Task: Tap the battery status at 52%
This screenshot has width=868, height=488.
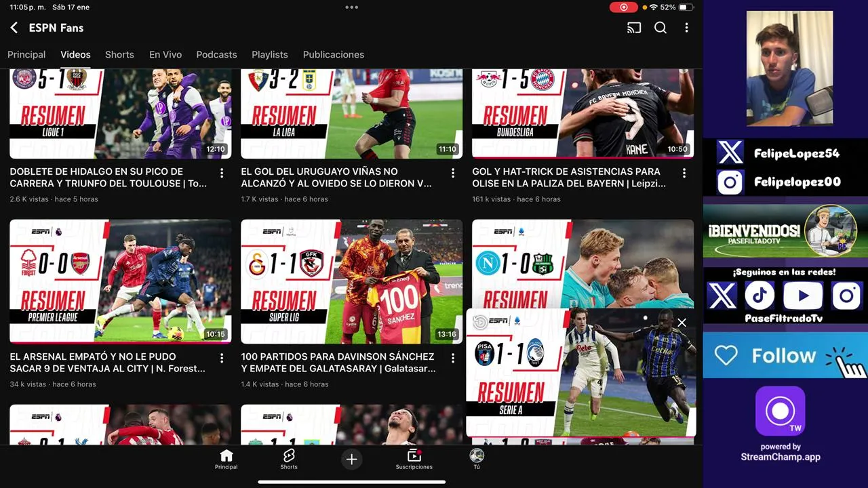Action: click(677, 7)
